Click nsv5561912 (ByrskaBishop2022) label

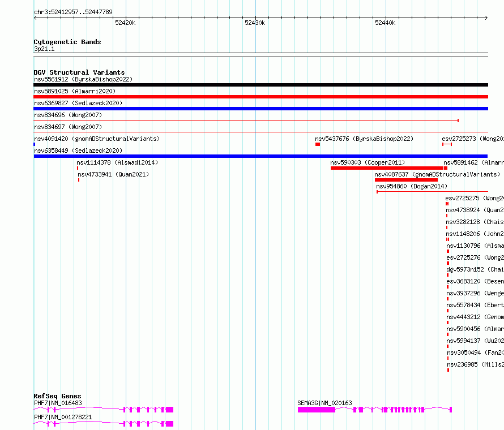83,79
